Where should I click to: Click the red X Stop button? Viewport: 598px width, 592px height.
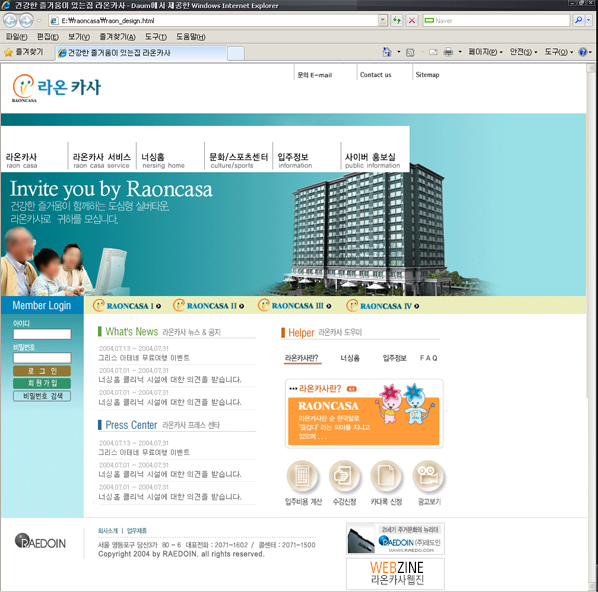pos(412,20)
